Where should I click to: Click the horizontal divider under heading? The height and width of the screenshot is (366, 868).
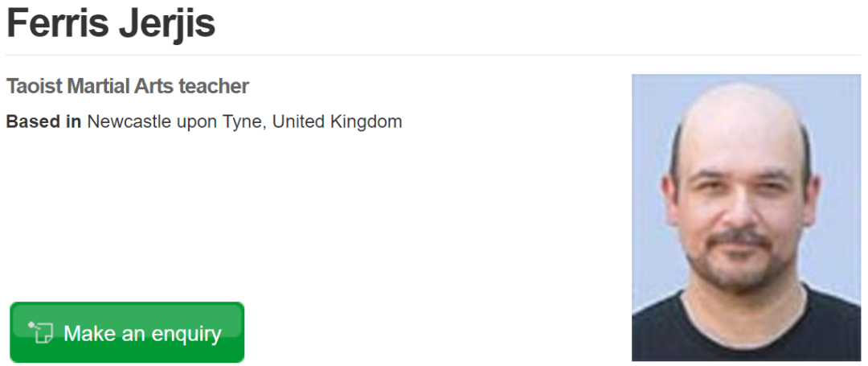coord(434,55)
